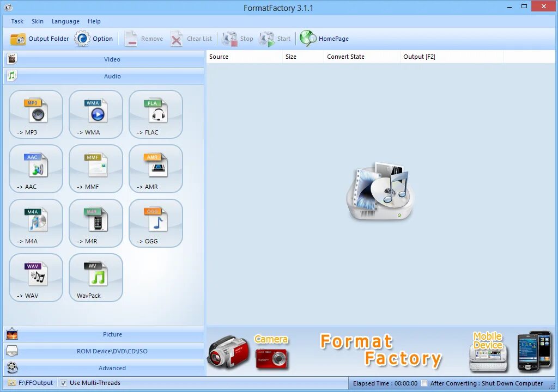Pick the OGG conversion icon
Viewport: 558px width, 392px height.
pos(156,223)
